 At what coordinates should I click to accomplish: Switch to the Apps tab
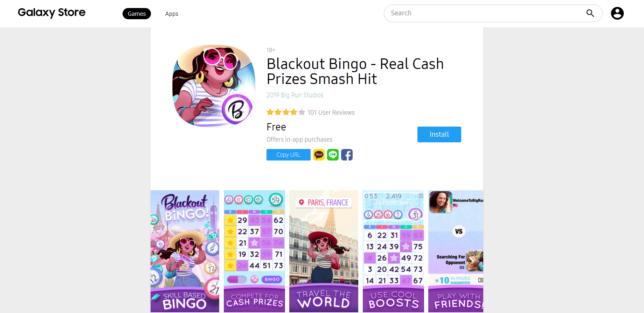click(x=172, y=14)
